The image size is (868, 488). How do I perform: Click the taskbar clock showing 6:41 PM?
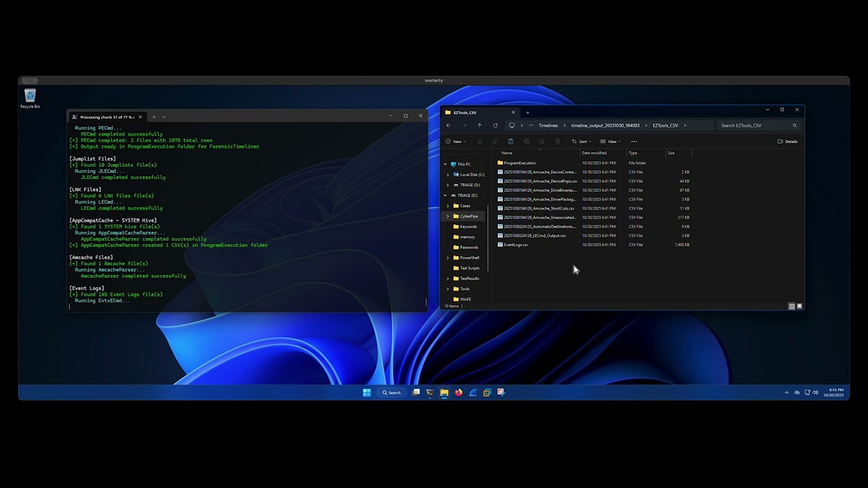[834, 392]
